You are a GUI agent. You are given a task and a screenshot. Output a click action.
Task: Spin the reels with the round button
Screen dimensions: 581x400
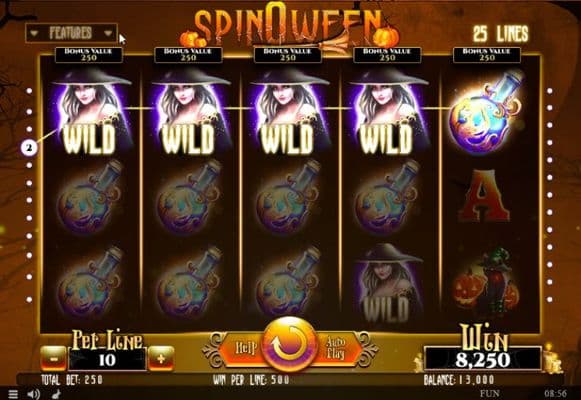289,344
